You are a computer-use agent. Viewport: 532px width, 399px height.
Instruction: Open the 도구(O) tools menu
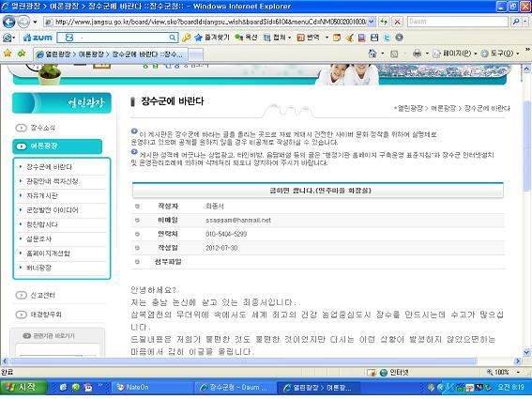500,54
